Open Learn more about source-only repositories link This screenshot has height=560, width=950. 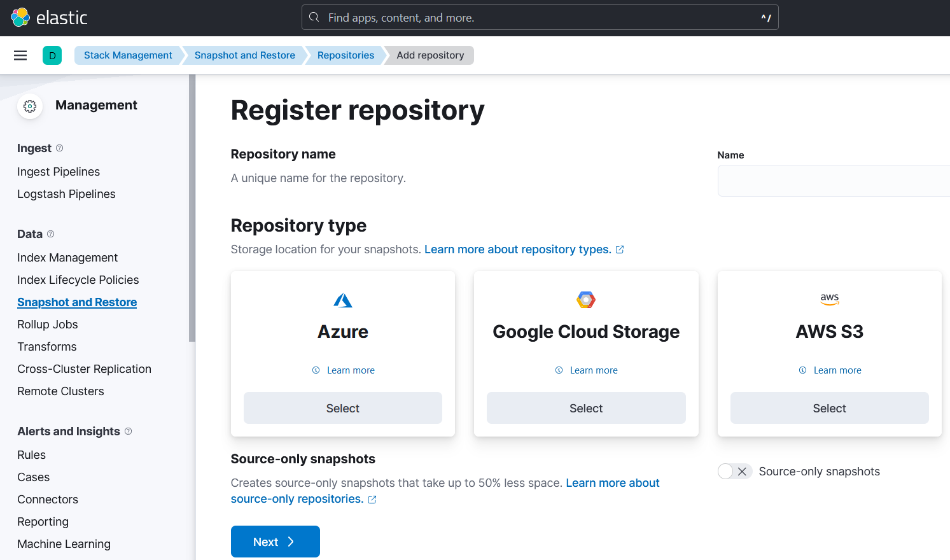click(x=445, y=491)
